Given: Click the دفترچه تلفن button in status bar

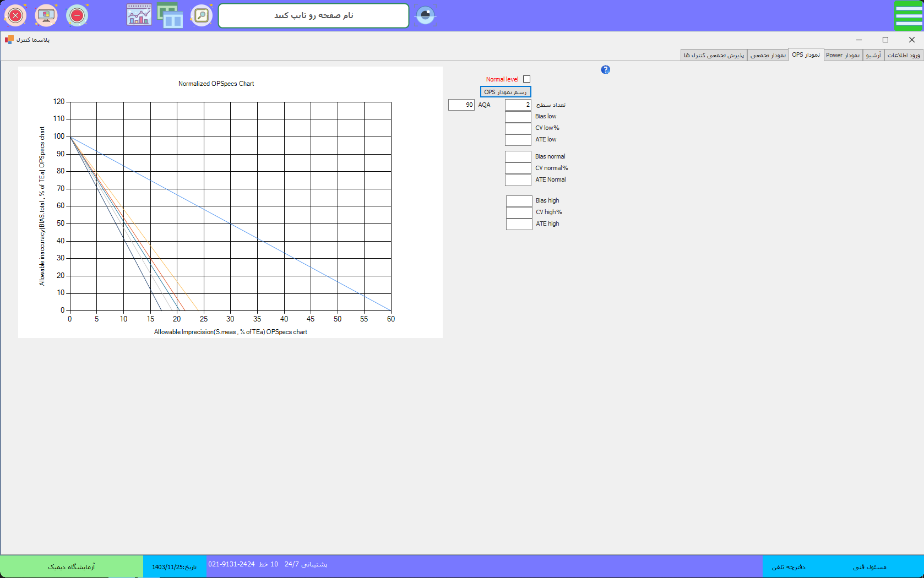Looking at the screenshot, I should tap(788, 567).
